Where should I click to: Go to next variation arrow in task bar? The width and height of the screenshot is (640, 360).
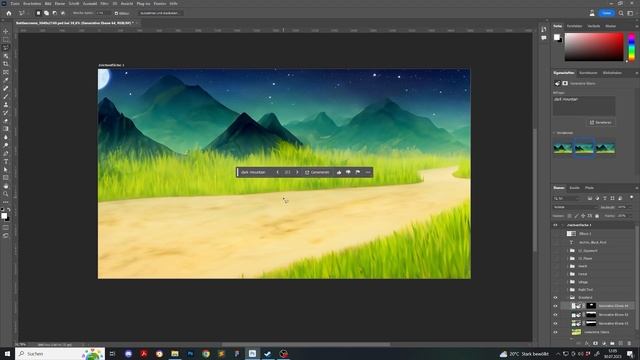(297, 172)
